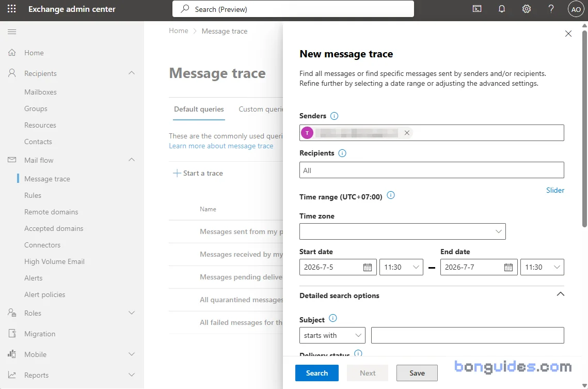
Task: Switch to the Custom queries tab
Action: (x=261, y=109)
